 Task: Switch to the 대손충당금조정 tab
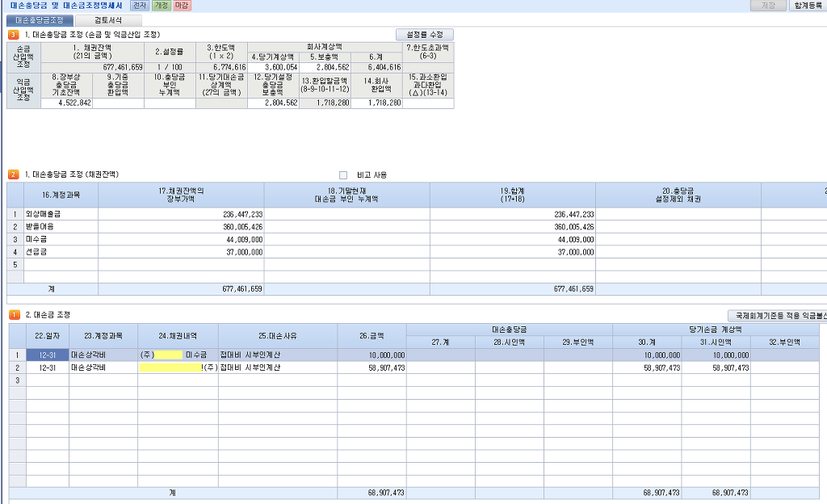(40, 19)
